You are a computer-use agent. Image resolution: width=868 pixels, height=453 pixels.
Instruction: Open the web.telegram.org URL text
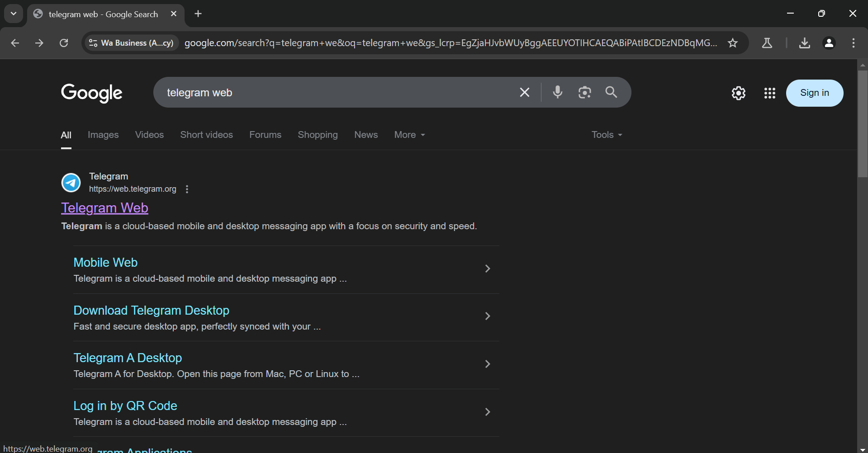click(133, 189)
